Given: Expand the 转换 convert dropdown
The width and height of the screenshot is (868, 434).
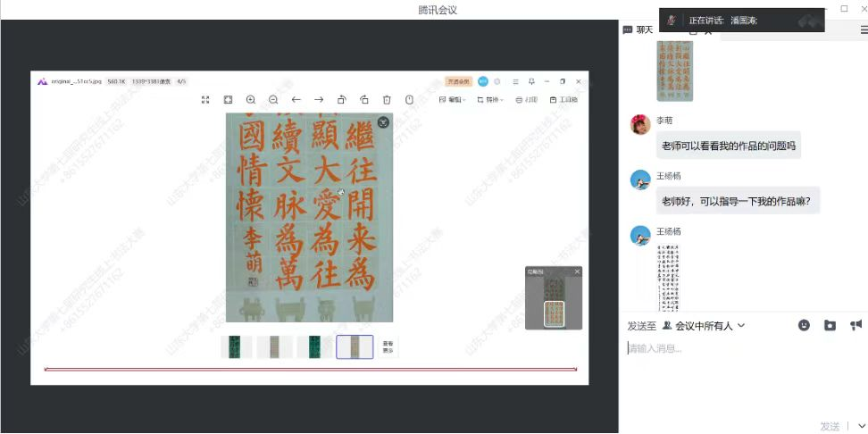Looking at the screenshot, I should [x=490, y=100].
